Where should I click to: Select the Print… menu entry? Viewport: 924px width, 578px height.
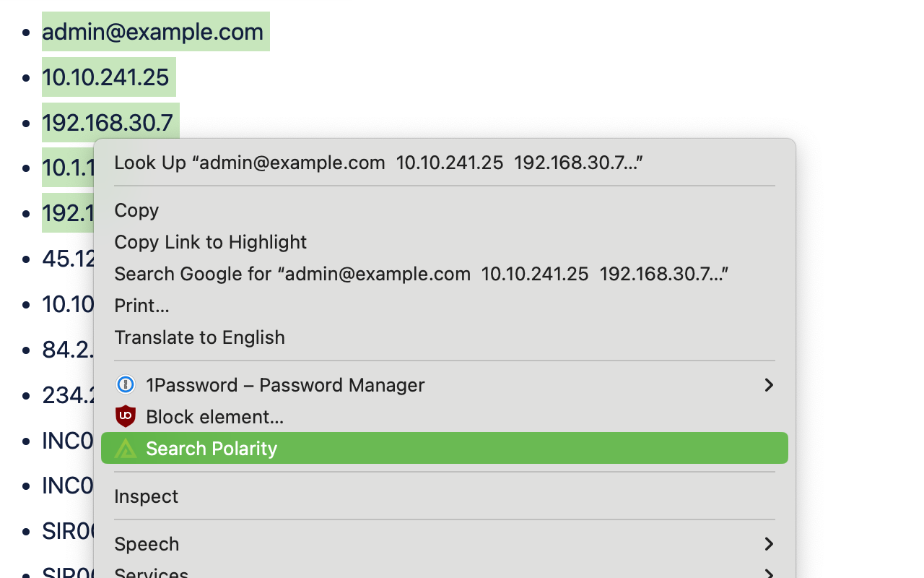[141, 306]
